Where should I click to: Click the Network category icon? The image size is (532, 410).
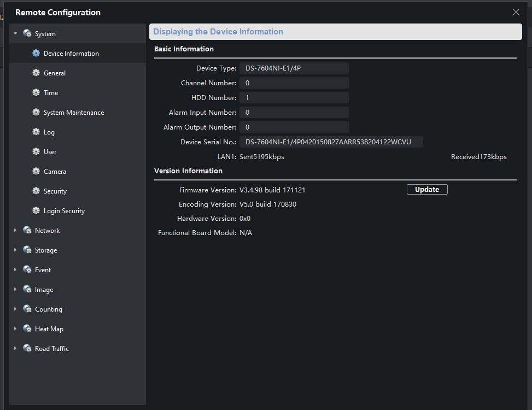pyautogui.click(x=27, y=230)
